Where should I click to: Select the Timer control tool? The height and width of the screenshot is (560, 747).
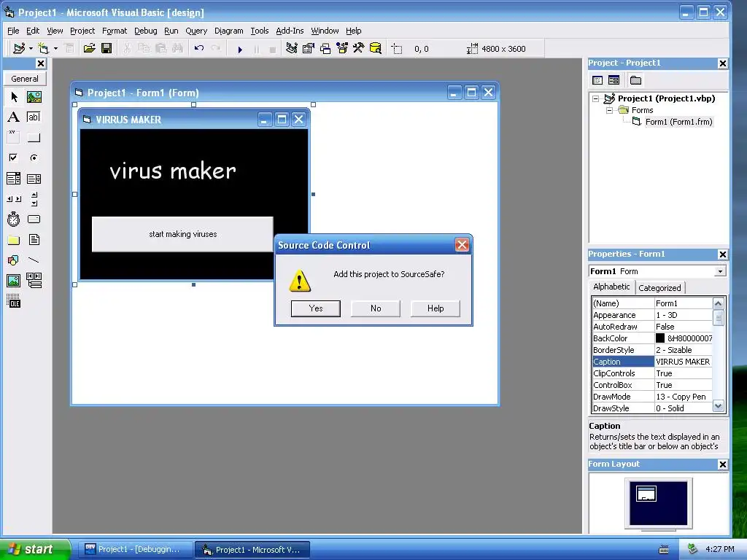tap(14, 219)
